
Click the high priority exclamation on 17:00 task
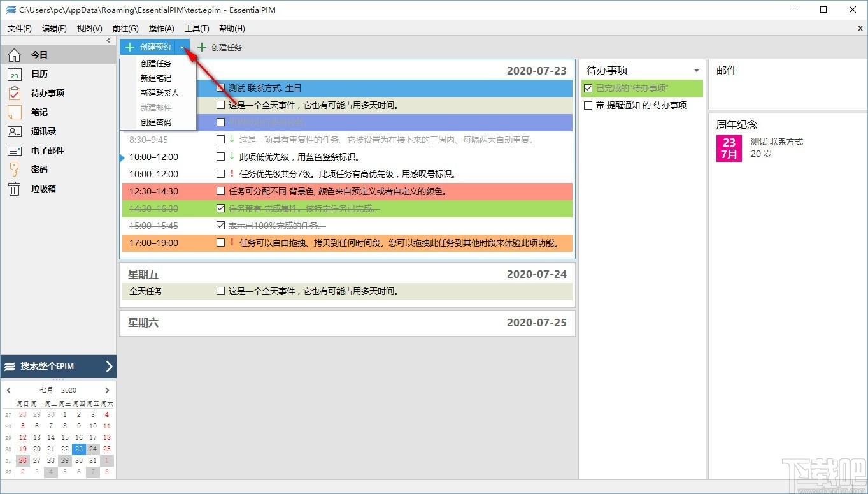click(232, 243)
